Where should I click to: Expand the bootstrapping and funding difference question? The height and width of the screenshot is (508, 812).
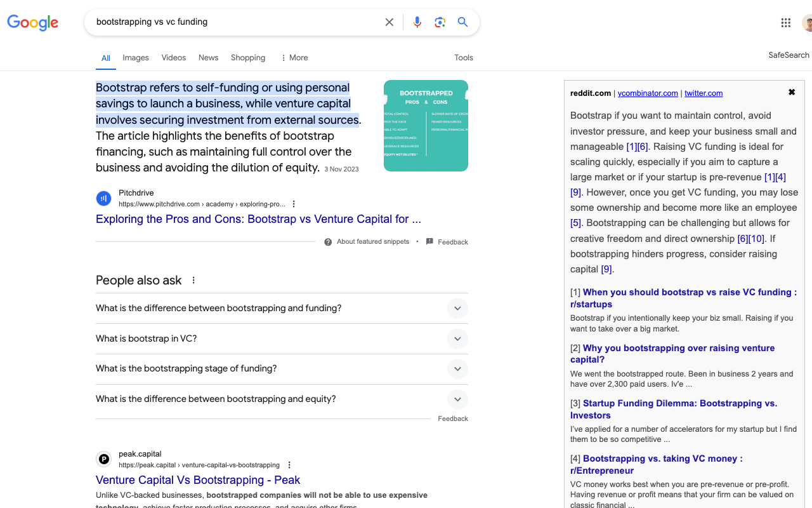457,308
